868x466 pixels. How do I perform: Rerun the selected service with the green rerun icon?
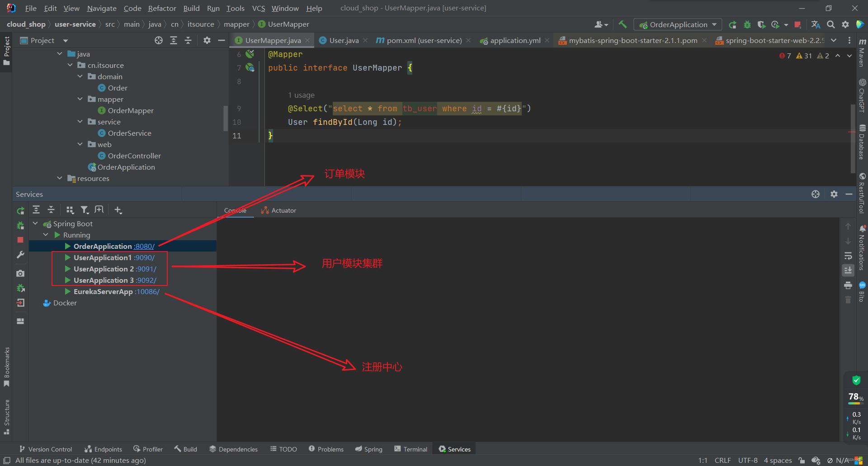[20, 210]
